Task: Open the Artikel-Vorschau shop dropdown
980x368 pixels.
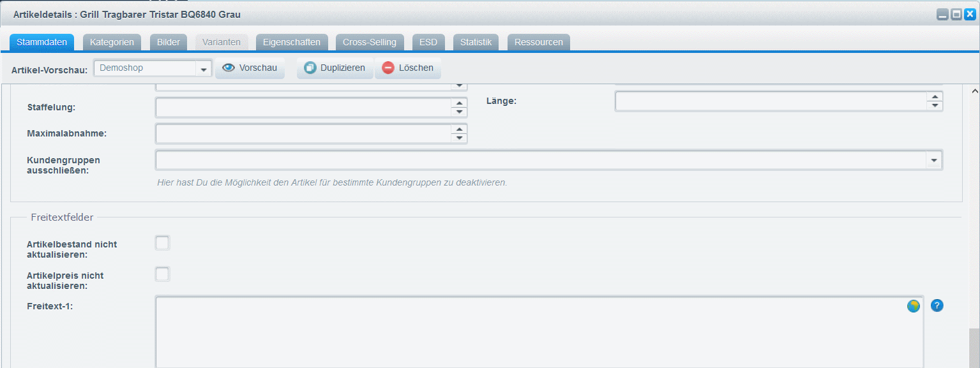Action: (204, 69)
